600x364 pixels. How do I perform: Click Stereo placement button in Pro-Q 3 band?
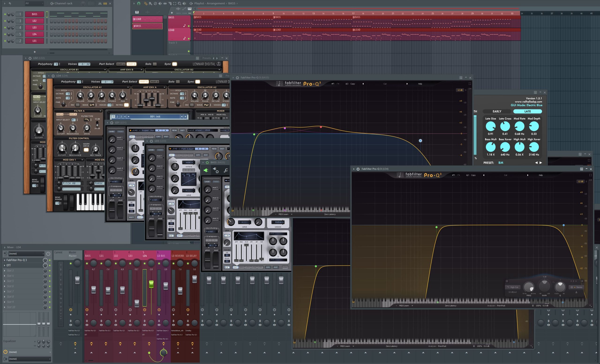tap(576, 287)
